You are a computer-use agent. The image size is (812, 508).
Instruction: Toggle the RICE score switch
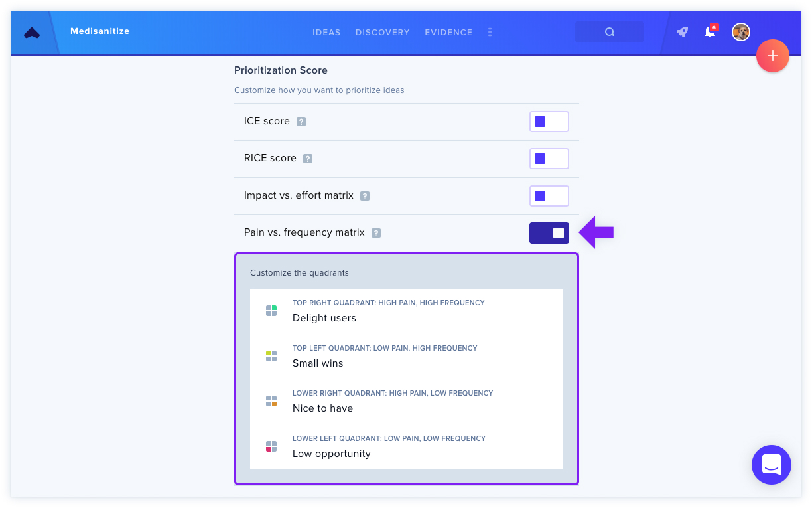pos(549,159)
